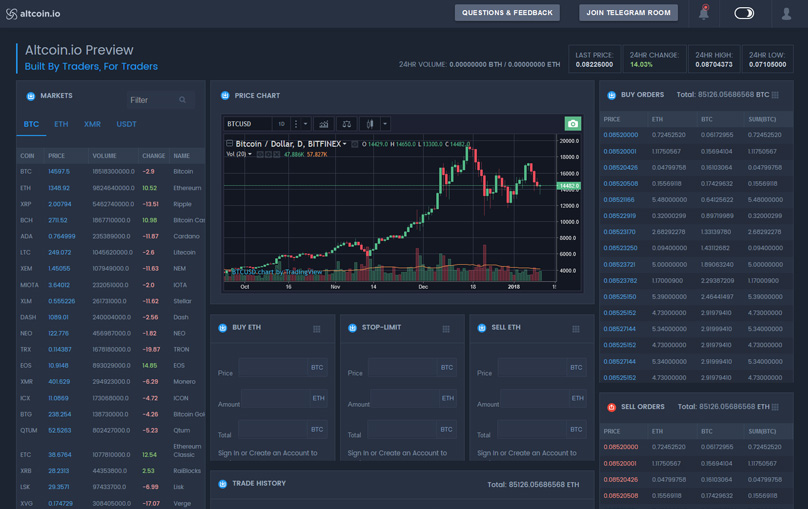The width and height of the screenshot is (808, 509).
Task: Click the Buy ETH panel icon
Action: pyautogui.click(x=223, y=328)
